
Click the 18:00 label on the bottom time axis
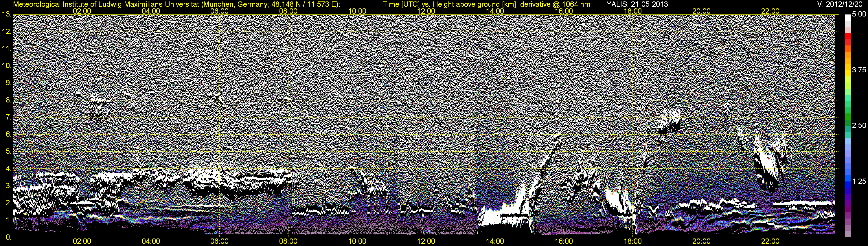pyautogui.click(x=632, y=242)
